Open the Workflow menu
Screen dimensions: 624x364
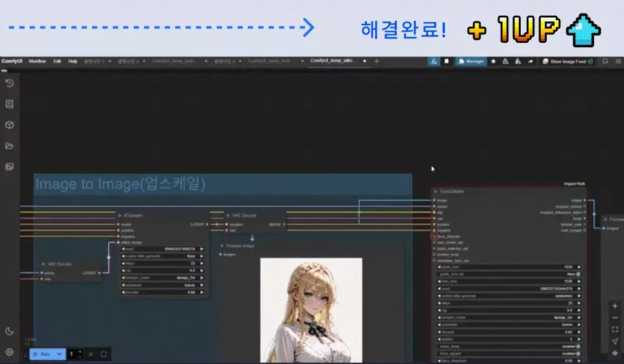(x=37, y=61)
